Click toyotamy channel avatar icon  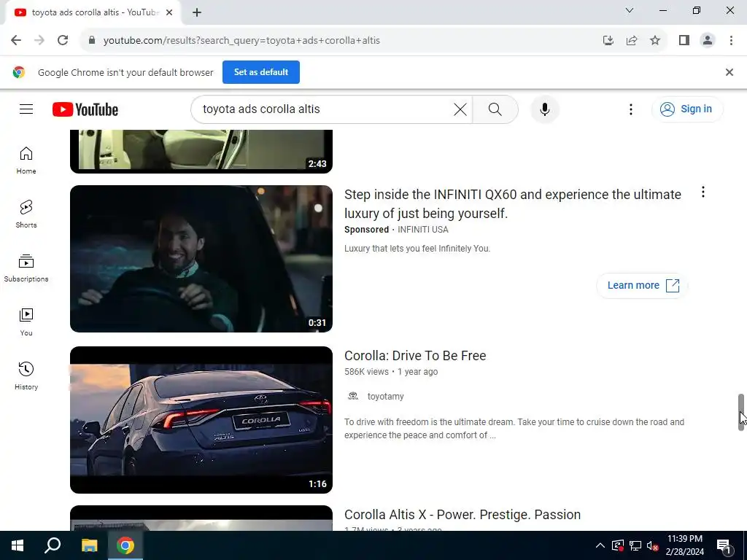pyautogui.click(x=353, y=396)
